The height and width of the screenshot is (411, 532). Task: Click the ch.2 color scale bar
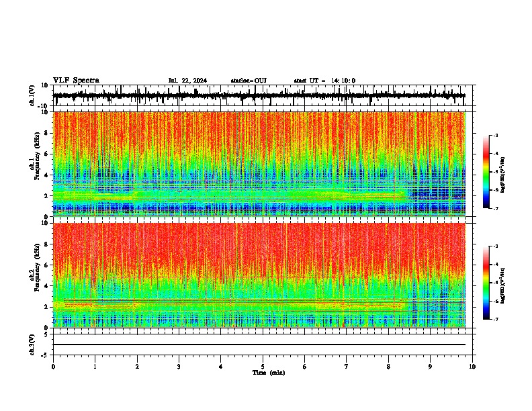[x=486, y=283]
